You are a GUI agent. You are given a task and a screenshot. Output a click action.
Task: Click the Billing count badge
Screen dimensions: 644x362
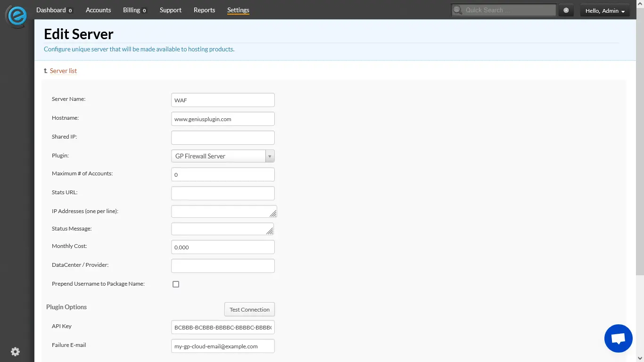(144, 10)
